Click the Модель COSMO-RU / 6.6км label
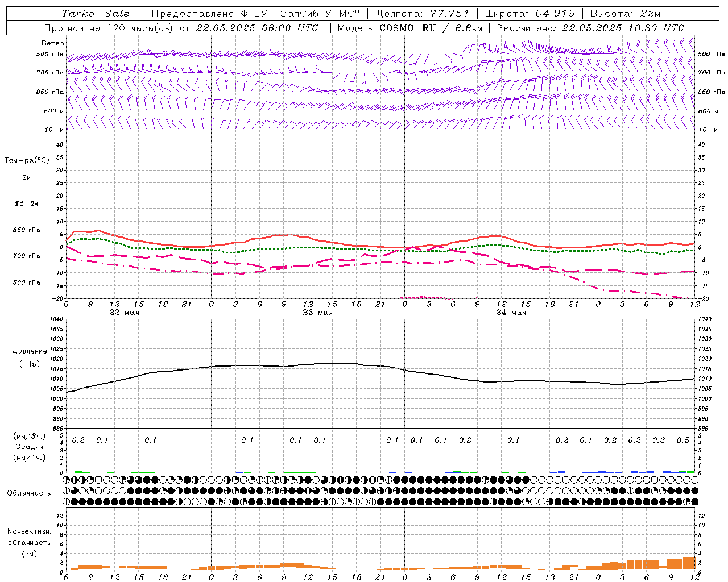728x582 pixels. [x=409, y=28]
